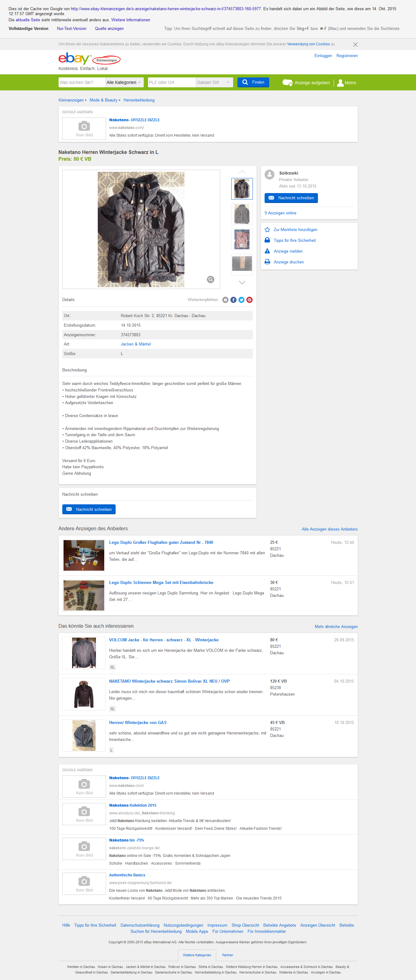
Task: Click the eBay Kleinanzeigen logo
Action: click(89, 59)
